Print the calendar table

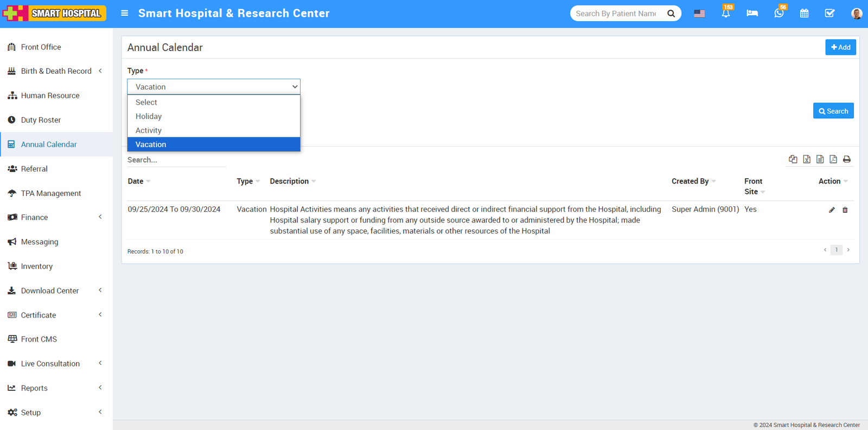pyautogui.click(x=847, y=159)
